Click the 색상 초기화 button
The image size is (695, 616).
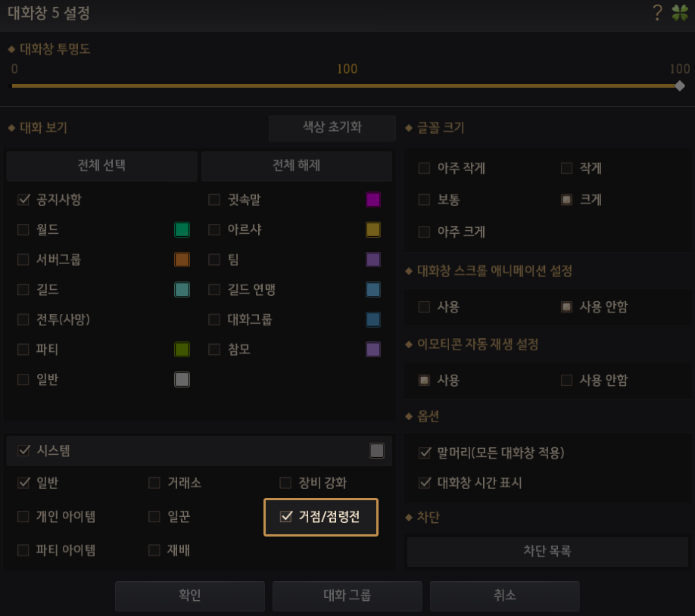coord(332,128)
